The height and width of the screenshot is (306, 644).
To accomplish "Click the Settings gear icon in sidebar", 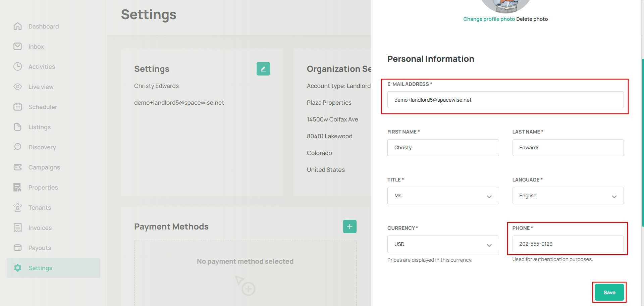I will point(18,268).
